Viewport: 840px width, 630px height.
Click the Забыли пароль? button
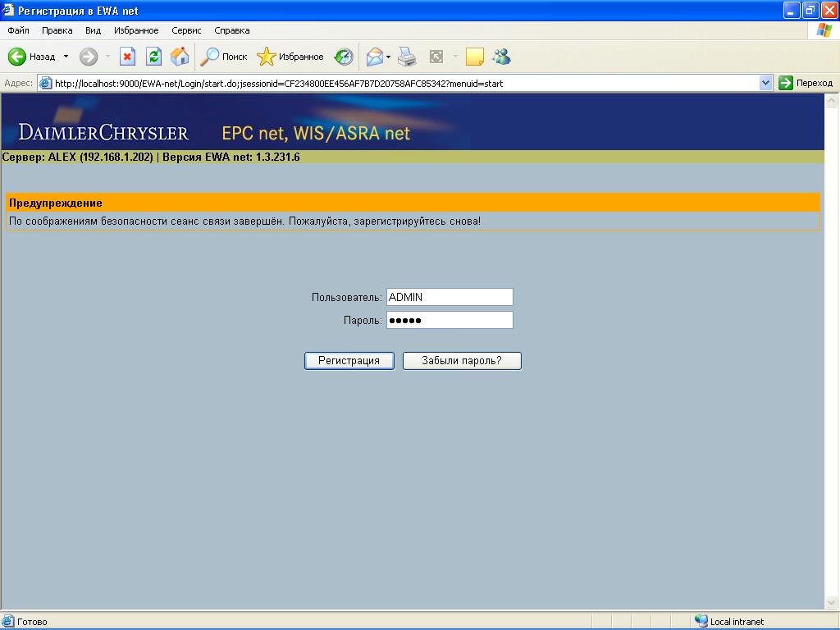coord(462,361)
